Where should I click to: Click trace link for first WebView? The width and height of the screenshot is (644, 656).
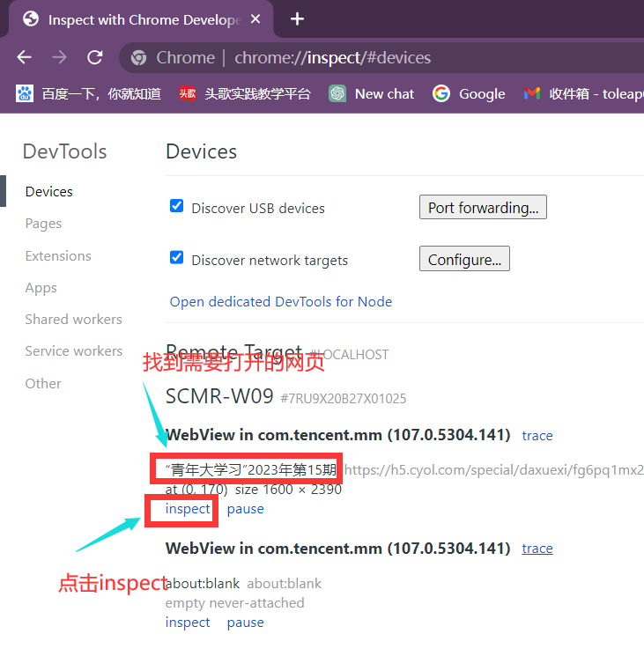[537, 436]
